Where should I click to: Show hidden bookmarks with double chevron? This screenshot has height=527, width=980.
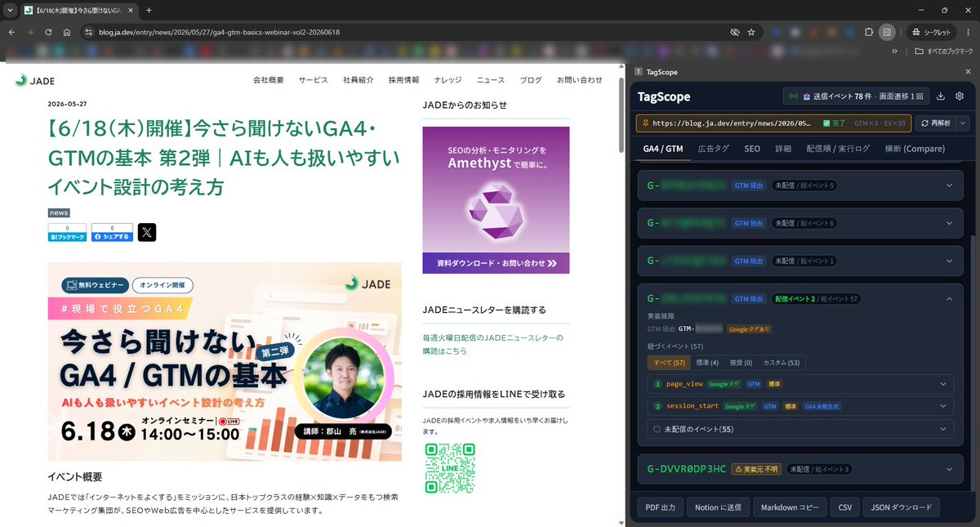coord(895,51)
